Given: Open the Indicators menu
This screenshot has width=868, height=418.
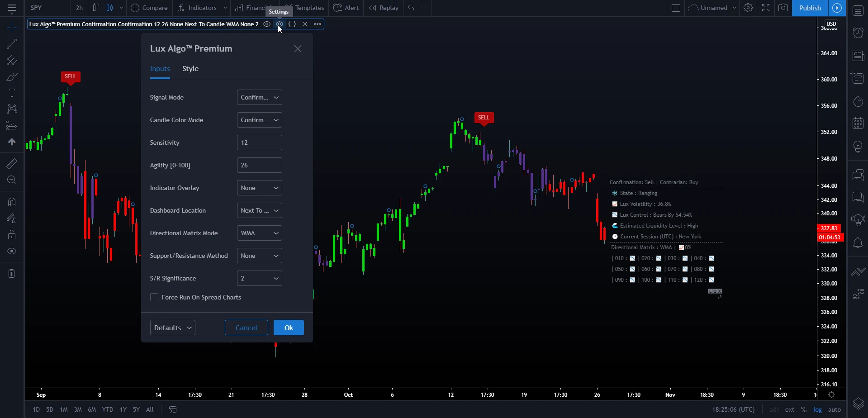Looking at the screenshot, I should click(x=198, y=8).
